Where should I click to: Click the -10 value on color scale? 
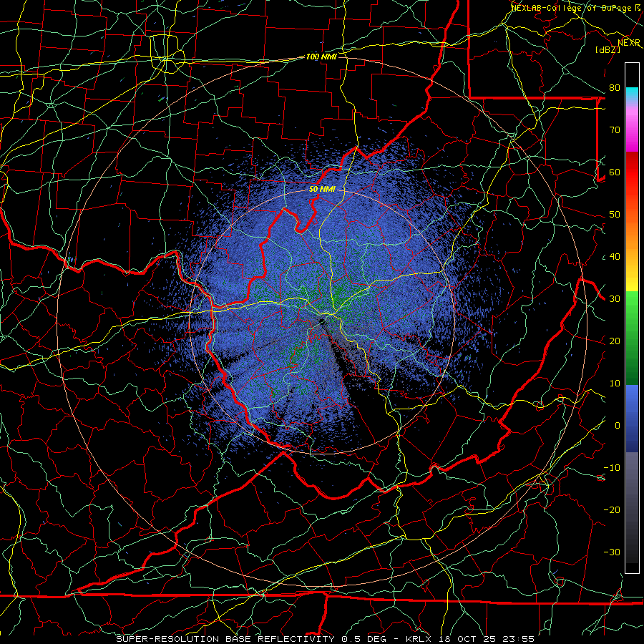[612, 468]
